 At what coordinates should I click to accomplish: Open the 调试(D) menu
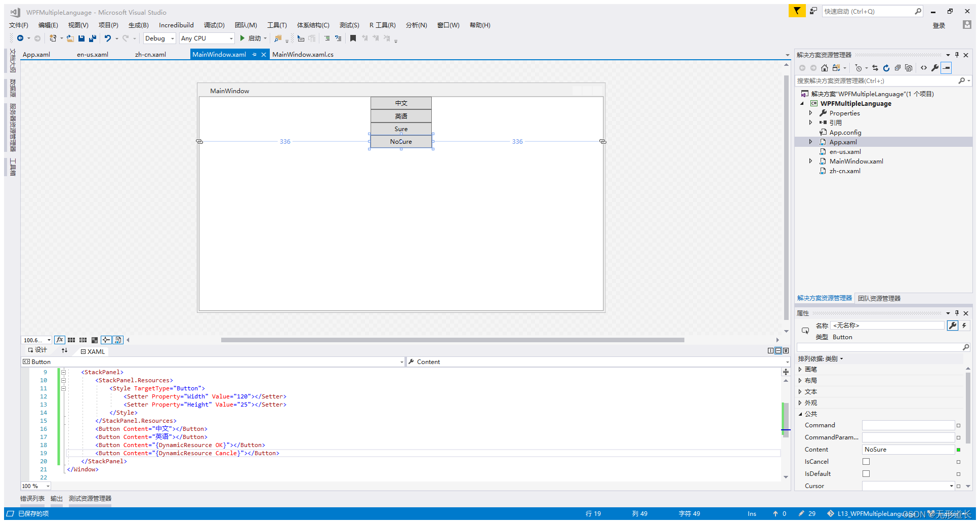214,25
